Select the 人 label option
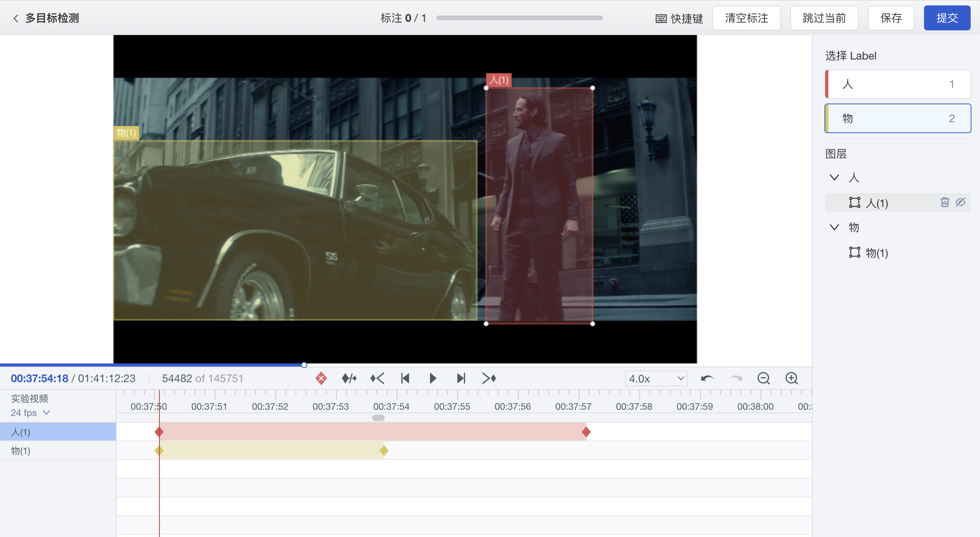 898,84
